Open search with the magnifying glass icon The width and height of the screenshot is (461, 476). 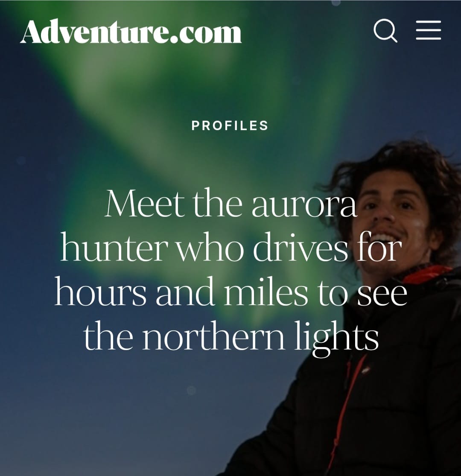385,30
